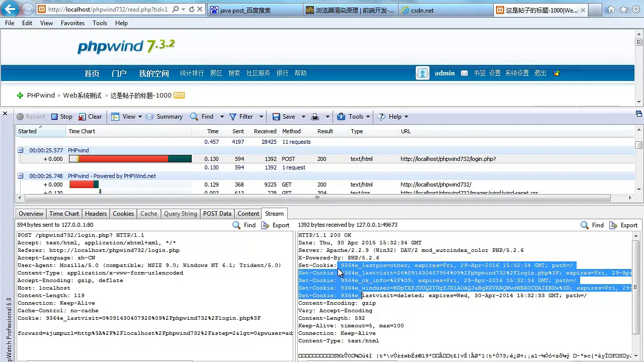The width and height of the screenshot is (644, 362).
Task: Open the Save dropdown arrow
Action: (x=303, y=117)
